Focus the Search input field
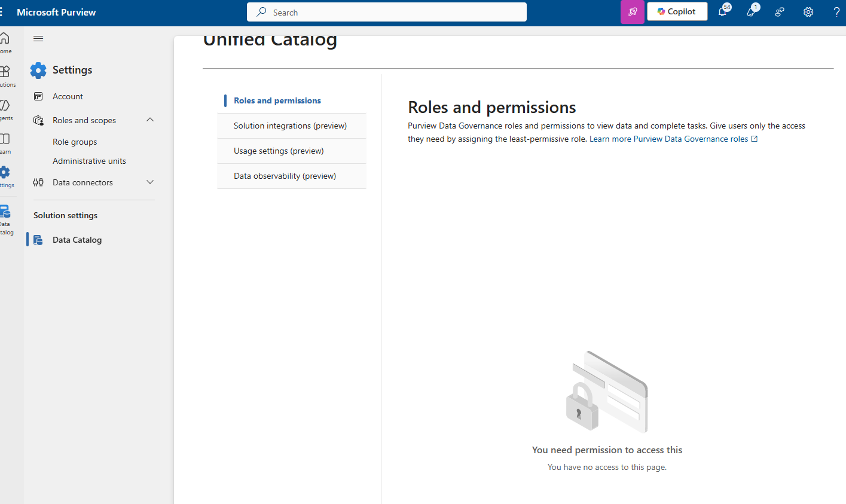Viewport: 846px width, 504px height. [x=387, y=12]
